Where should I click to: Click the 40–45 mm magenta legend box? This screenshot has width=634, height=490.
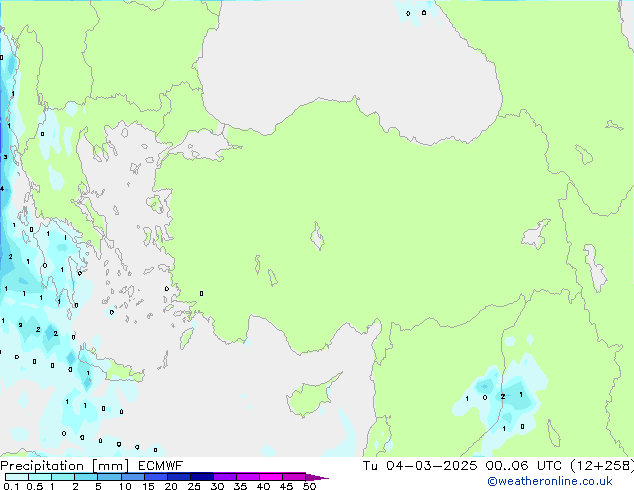[x=271, y=477]
